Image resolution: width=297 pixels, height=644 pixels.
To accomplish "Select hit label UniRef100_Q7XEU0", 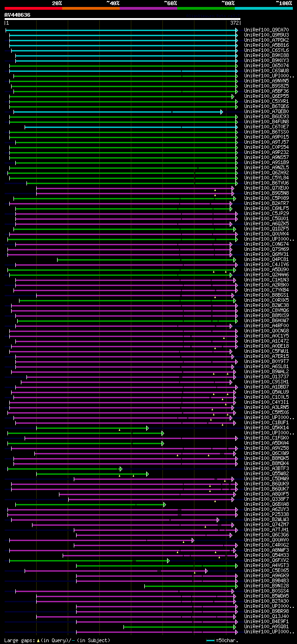I will click(266, 188).
